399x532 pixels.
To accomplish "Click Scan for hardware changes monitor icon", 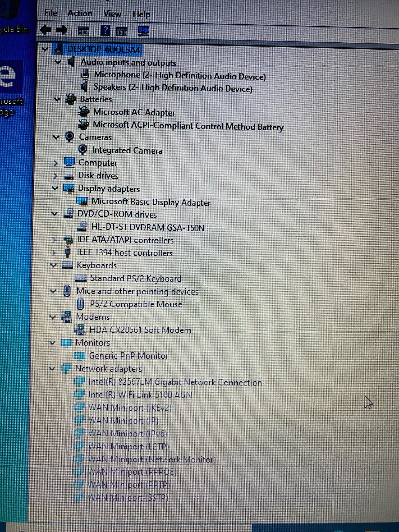I will pyautogui.click(x=143, y=31).
